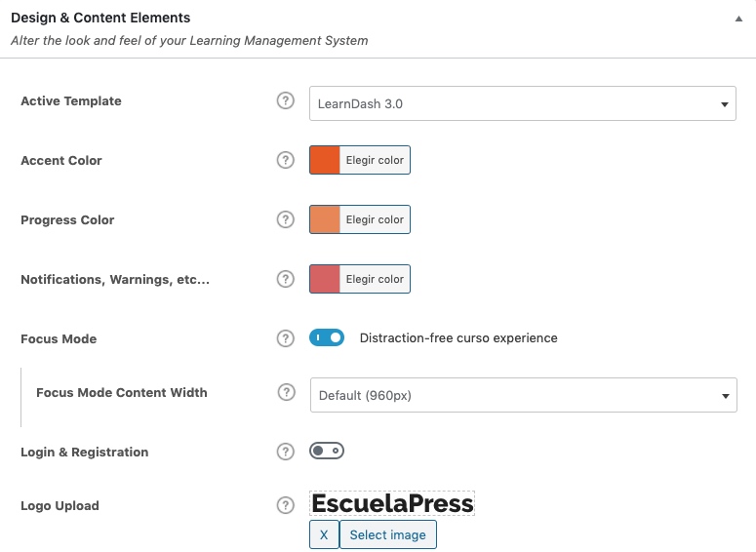Click the Design & Content Elements heading
Viewport: 756px width, 552px height.
(100, 18)
